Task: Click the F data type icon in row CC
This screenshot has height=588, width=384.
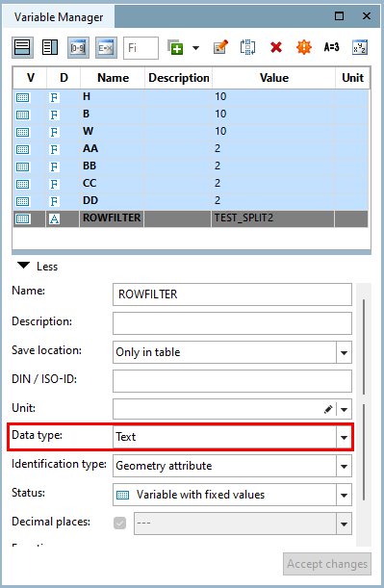Action: click(x=54, y=184)
